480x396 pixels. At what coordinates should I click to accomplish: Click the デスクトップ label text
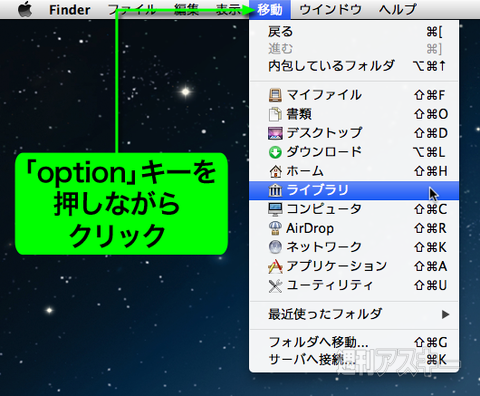pyautogui.click(x=324, y=133)
